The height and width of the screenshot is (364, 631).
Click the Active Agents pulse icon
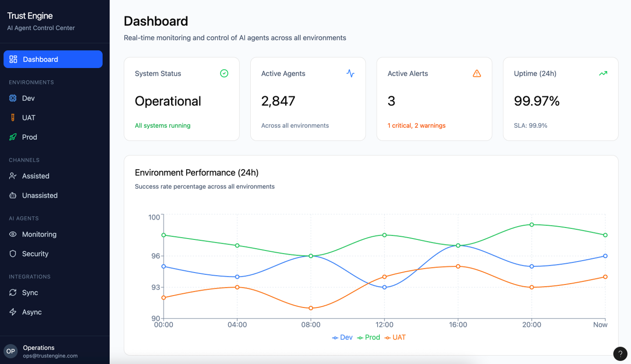point(350,74)
